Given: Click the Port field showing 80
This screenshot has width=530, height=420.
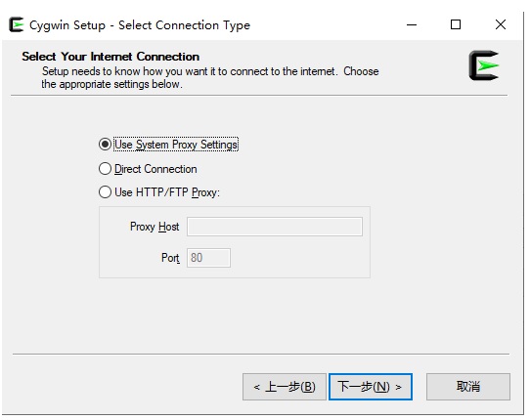Looking at the screenshot, I should (x=208, y=258).
